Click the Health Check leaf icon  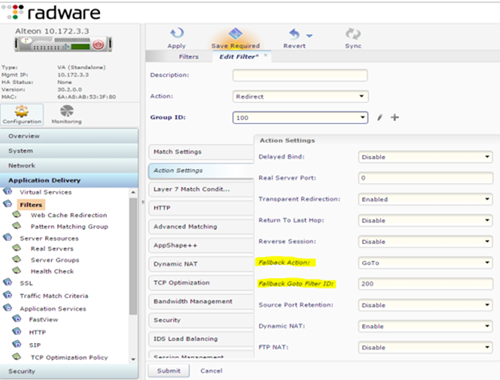coord(17,270)
